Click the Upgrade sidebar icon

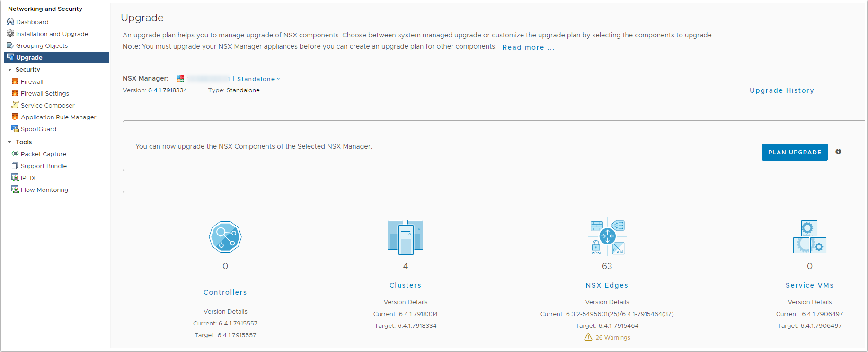10,57
